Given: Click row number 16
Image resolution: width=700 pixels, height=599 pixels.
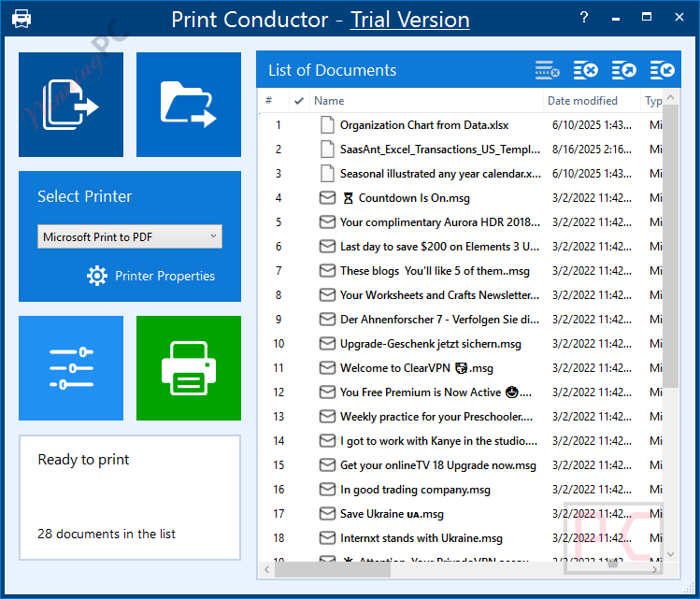Looking at the screenshot, I should pyautogui.click(x=279, y=490).
